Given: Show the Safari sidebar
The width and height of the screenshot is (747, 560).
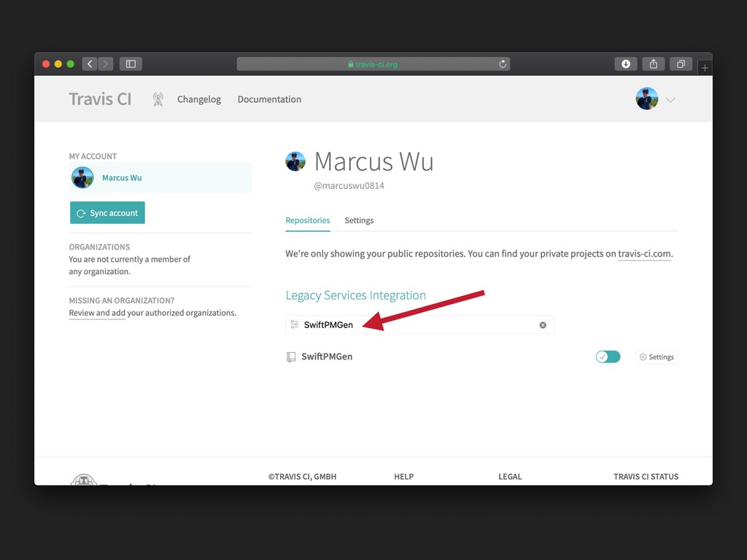Looking at the screenshot, I should pos(131,64).
